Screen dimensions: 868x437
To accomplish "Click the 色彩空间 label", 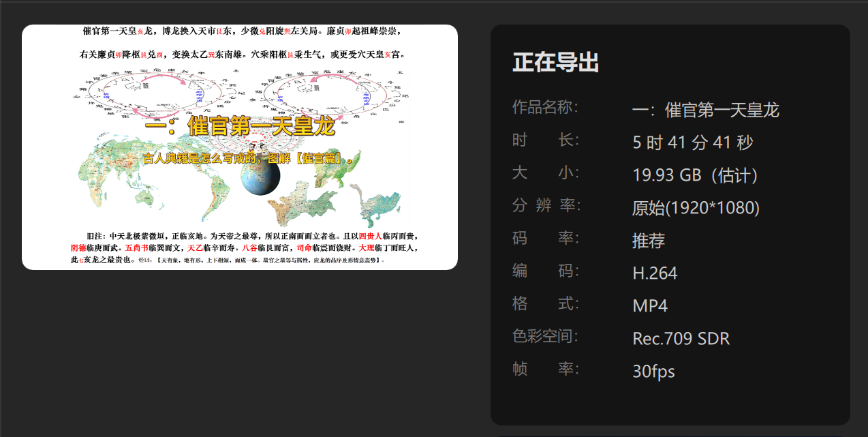I will (546, 336).
